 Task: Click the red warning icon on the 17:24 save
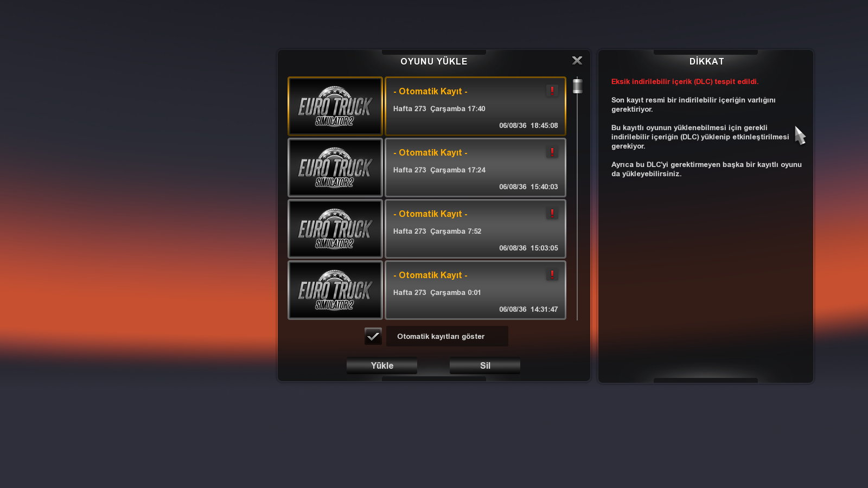pyautogui.click(x=552, y=152)
